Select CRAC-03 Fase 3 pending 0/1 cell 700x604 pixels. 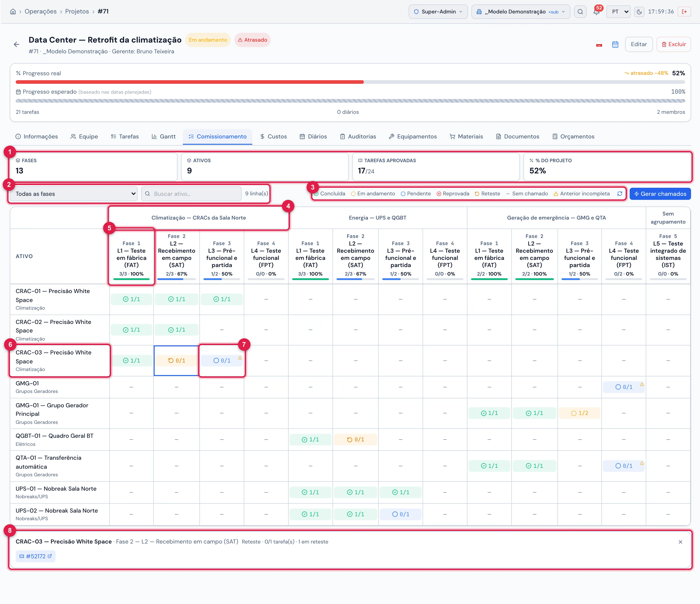(222, 361)
